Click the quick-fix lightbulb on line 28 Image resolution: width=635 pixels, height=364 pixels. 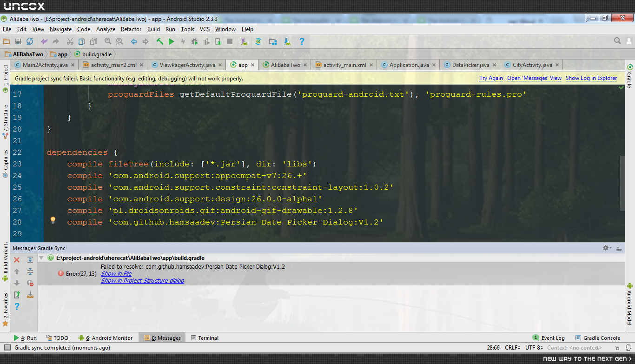53,220
